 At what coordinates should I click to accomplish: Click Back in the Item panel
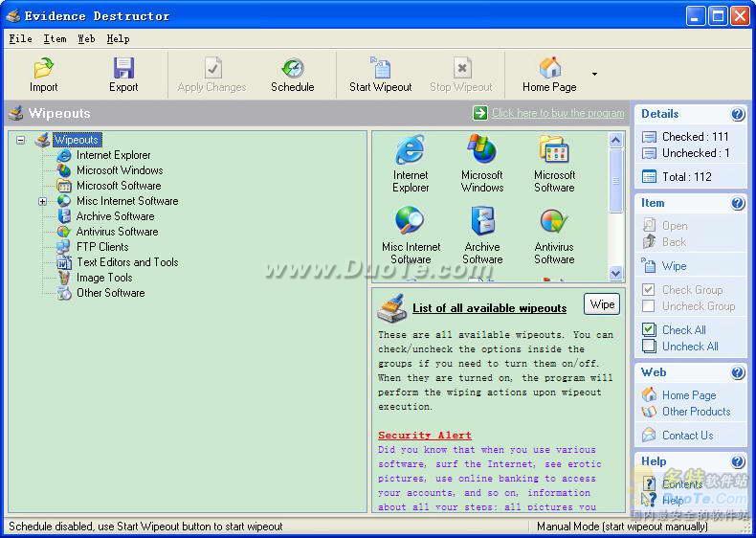pos(674,242)
